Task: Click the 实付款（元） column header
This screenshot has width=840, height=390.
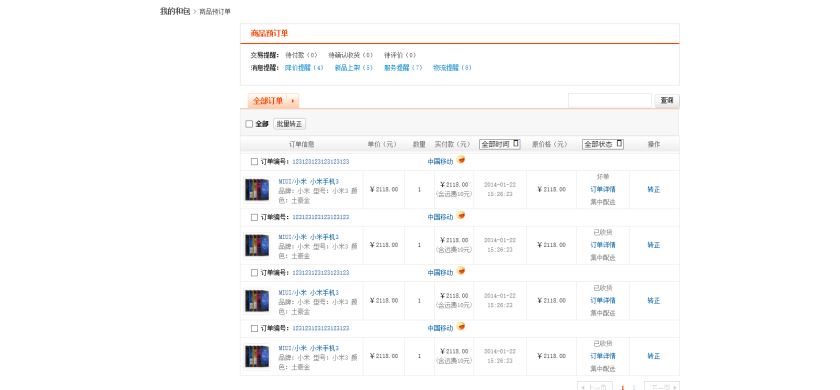Action: 453,144
